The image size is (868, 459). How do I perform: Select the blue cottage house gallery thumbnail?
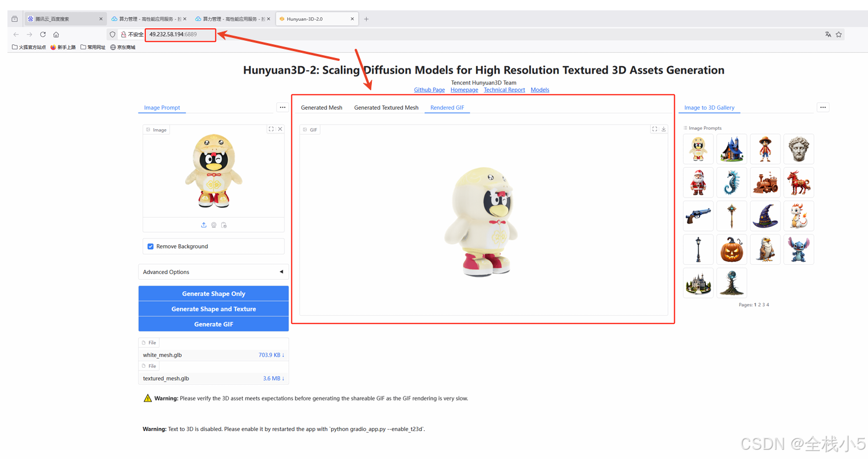[x=732, y=149]
